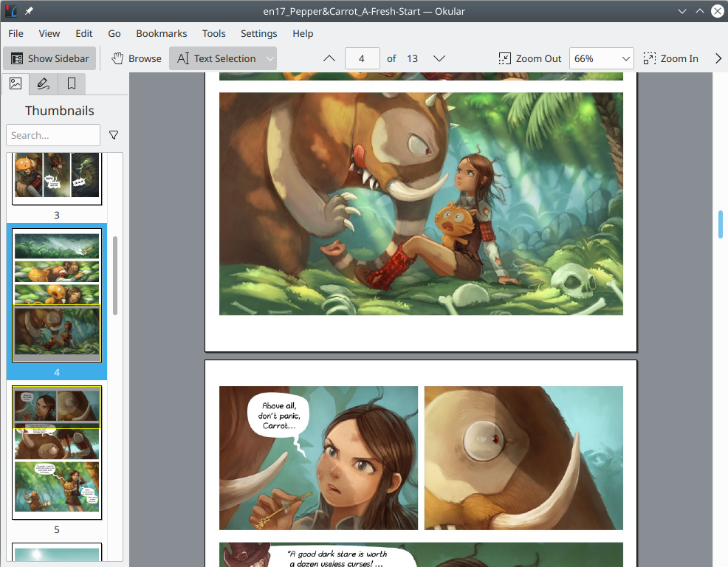Screen dimensions: 728x567
Task: Click the Zoom In button
Action: (x=671, y=58)
